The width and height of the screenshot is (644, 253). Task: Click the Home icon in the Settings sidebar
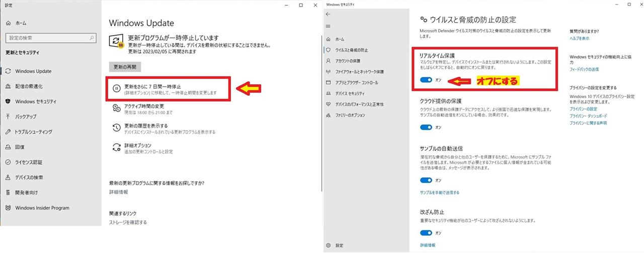click(8, 23)
